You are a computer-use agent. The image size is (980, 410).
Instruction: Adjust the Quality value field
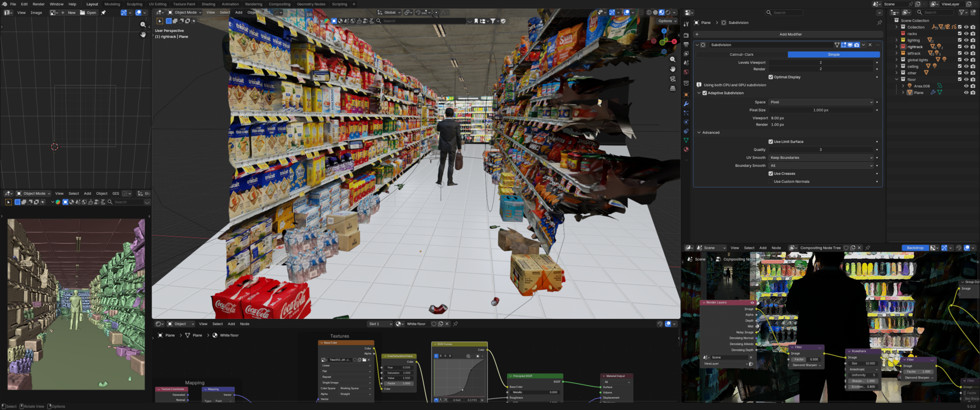coord(821,150)
